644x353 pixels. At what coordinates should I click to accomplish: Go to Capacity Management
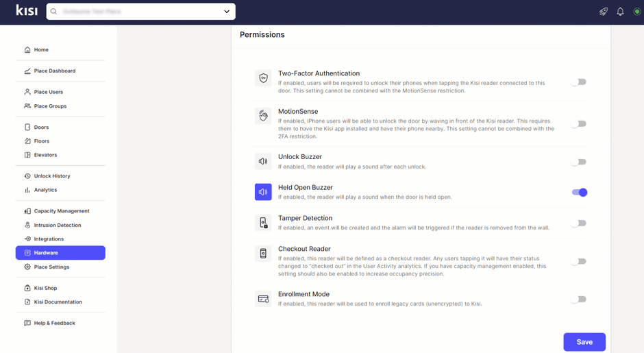click(x=60, y=211)
